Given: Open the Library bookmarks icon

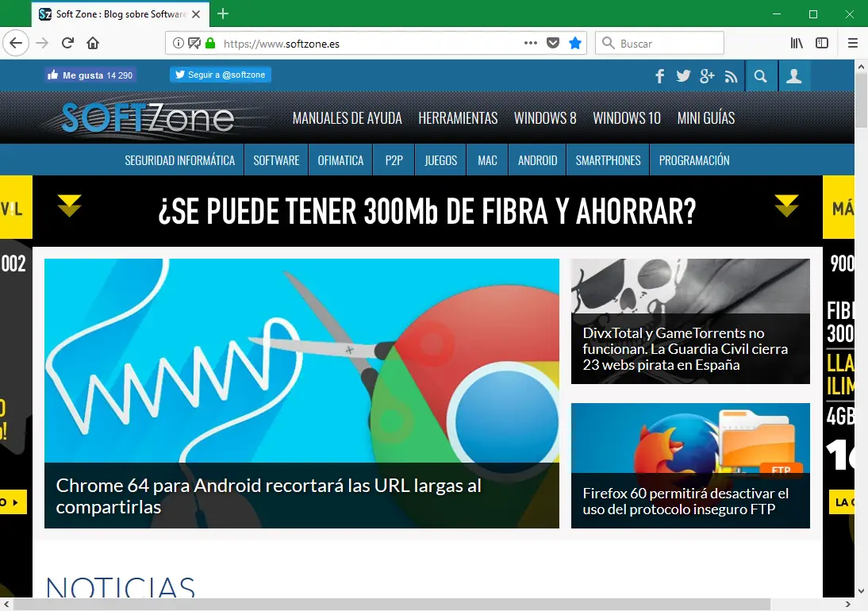Looking at the screenshot, I should coord(797,43).
